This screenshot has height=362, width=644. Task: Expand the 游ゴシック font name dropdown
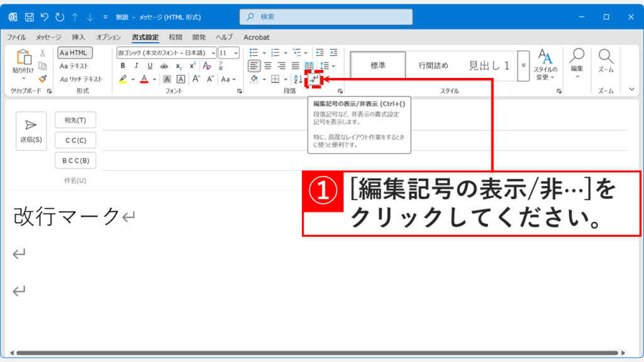[214, 53]
